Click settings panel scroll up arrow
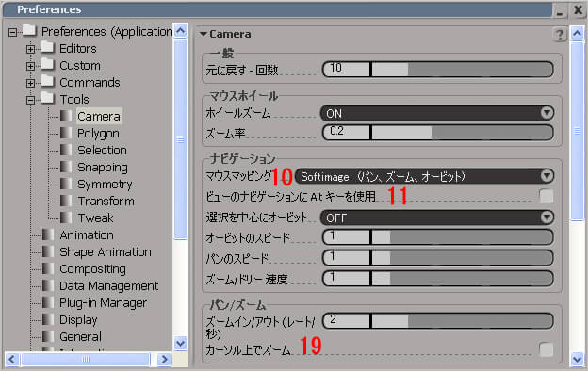Viewport: 588px width, 371px height. 577,34
